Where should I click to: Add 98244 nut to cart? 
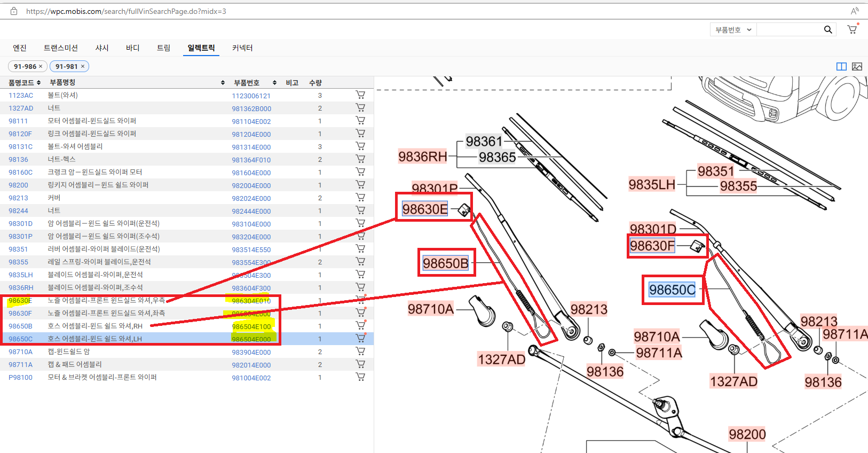tap(361, 210)
